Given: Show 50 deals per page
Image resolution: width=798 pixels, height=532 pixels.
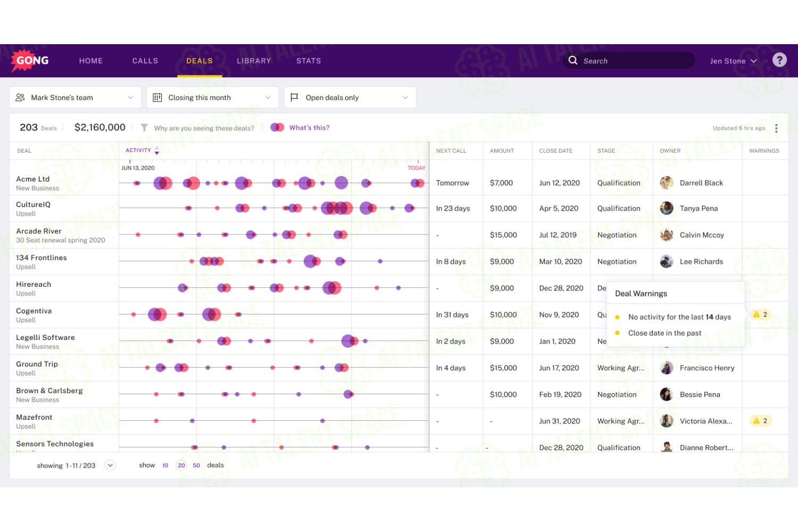Looking at the screenshot, I should (196, 465).
